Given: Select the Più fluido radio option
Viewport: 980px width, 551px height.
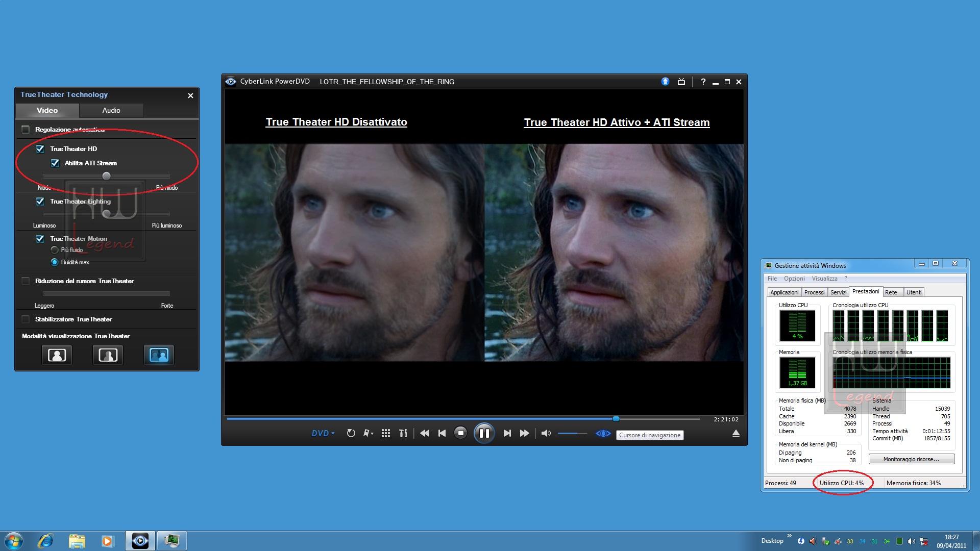Looking at the screenshot, I should click(55, 250).
